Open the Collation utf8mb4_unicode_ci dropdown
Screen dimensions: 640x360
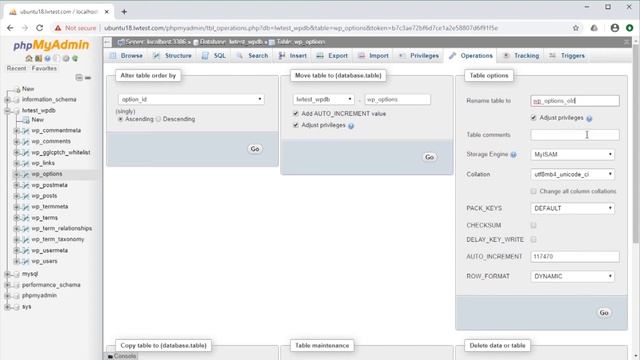[x=572, y=174]
